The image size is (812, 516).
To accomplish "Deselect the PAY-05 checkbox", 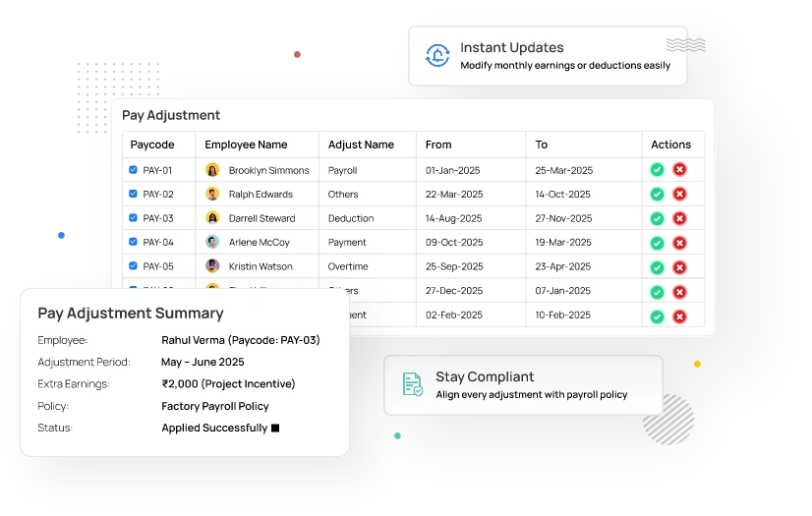I will click(133, 266).
